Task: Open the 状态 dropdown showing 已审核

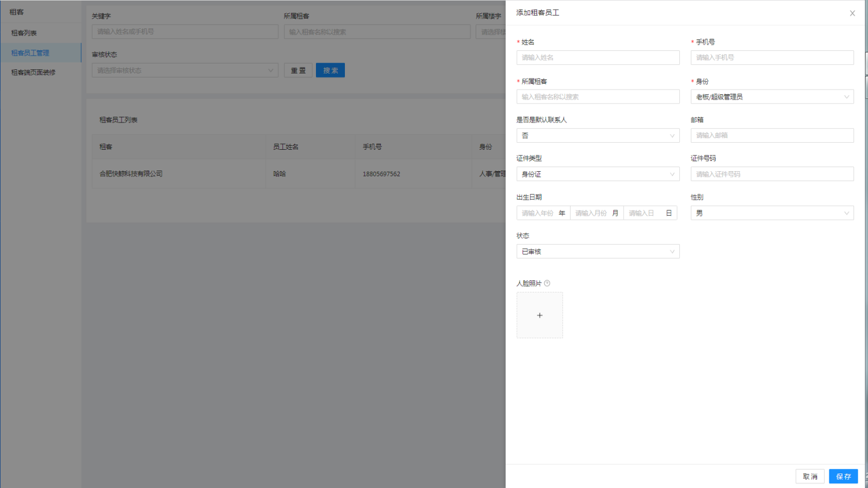Action: click(598, 252)
